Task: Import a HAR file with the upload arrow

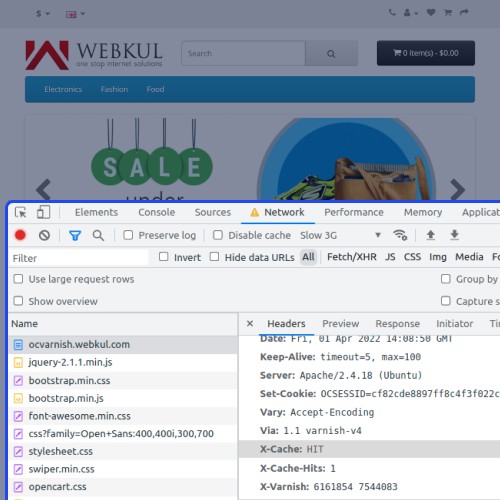Action: coord(430,235)
